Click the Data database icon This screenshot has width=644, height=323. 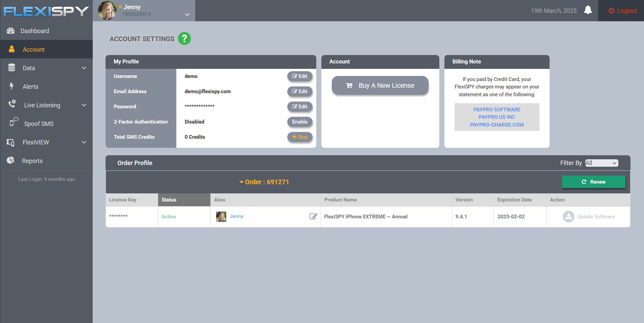pyautogui.click(x=11, y=68)
